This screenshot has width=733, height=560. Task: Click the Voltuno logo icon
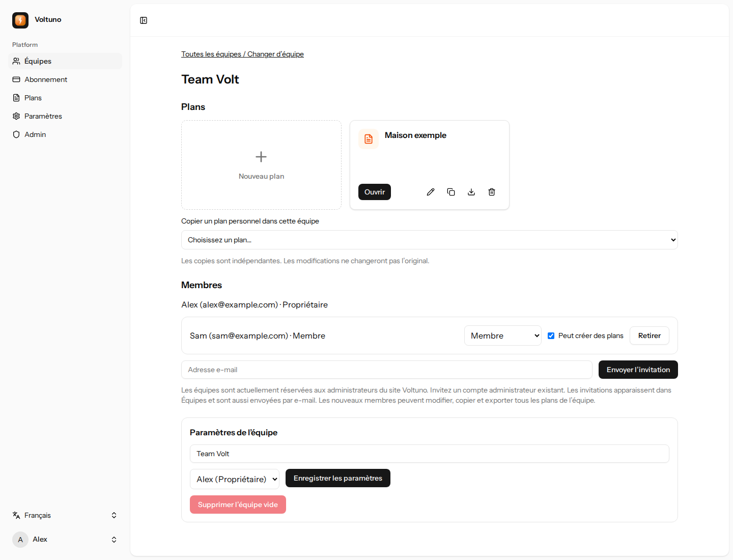point(20,20)
